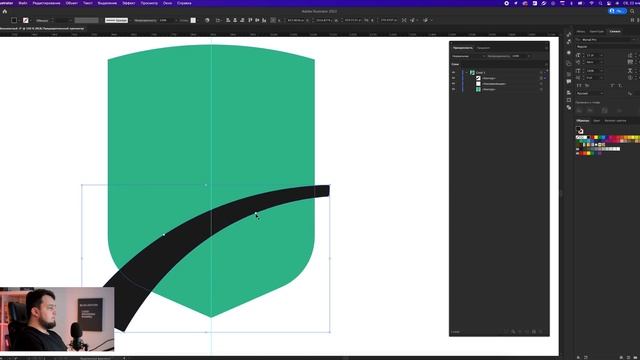Open the Объект menu

(x=72, y=3)
